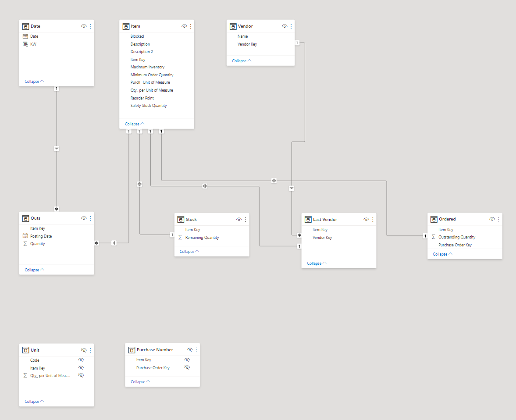This screenshot has height=420, width=516.
Task: Open more options for Purchase Number table
Action: click(196, 350)
